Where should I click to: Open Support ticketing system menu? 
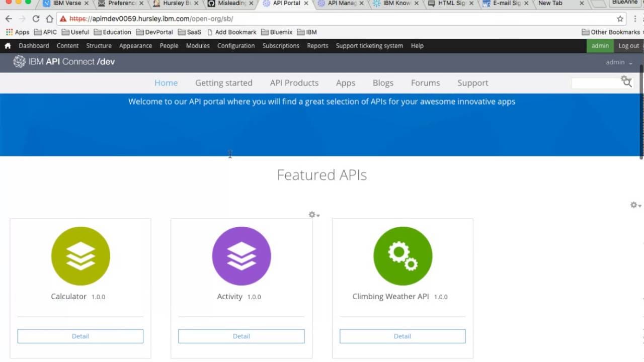pos(369,46)
